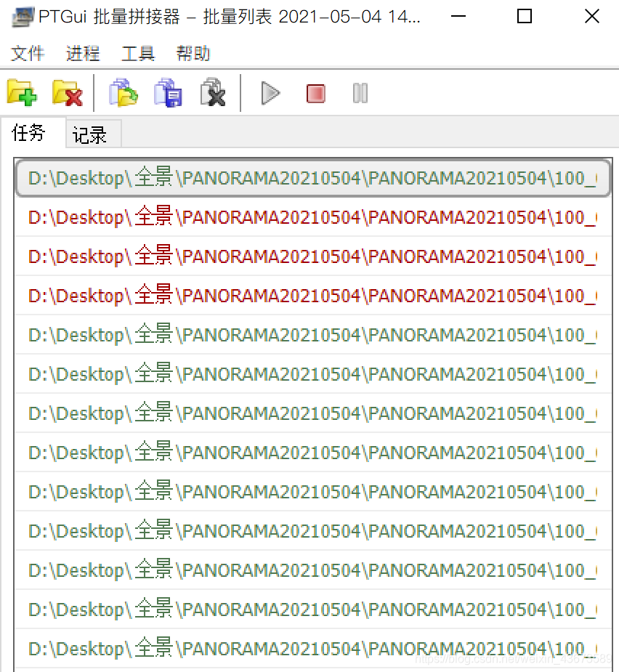The height and width of the screenshot is (672, 619).
Task: Open the 进程 menu
Action: 83,54
